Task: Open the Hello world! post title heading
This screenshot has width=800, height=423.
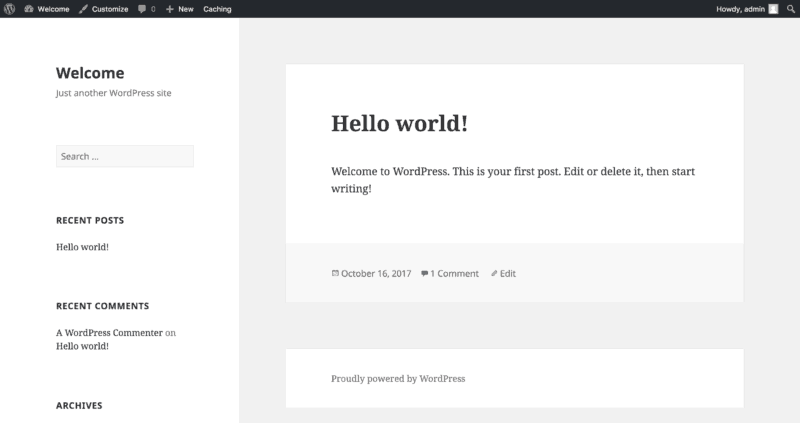Action: tap(399, 123)
